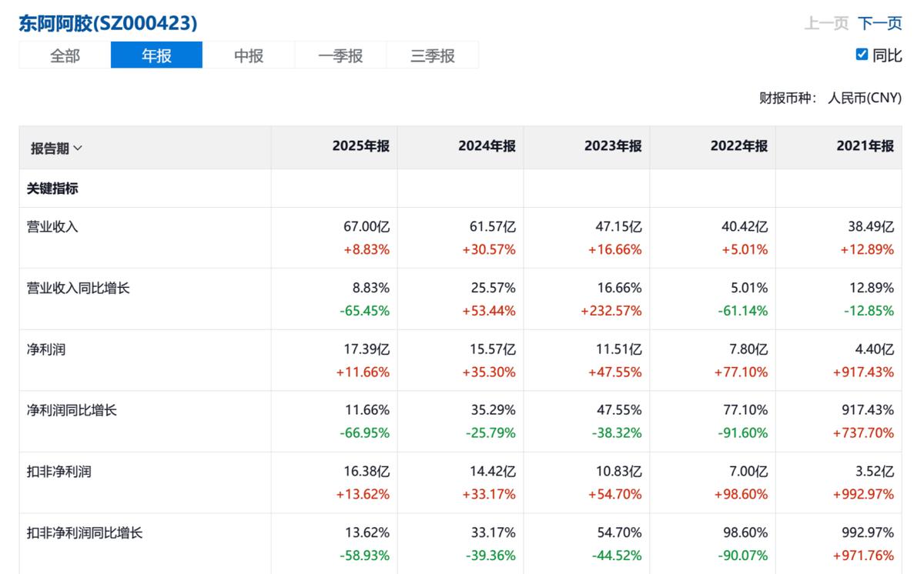This screenshot has height=574, width=924.
Task: Click the 7.80亿 net profit value
Action: click(x=749, y=349)
